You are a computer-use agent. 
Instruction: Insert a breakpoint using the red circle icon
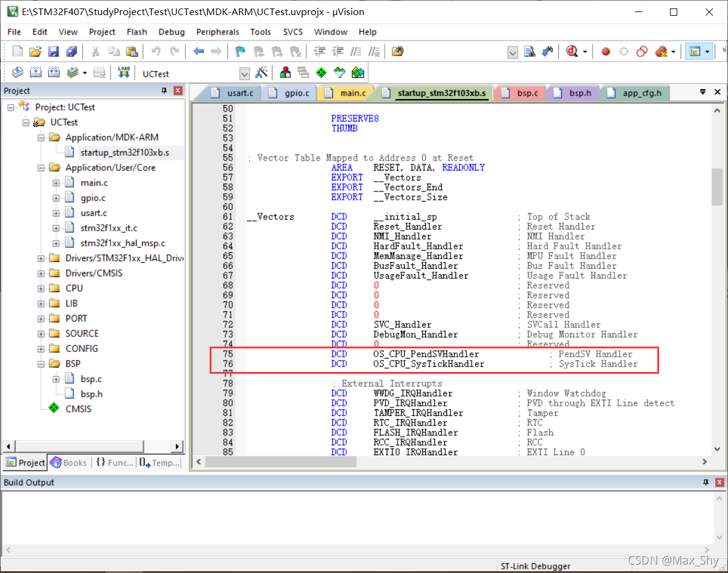pos(605,52)
